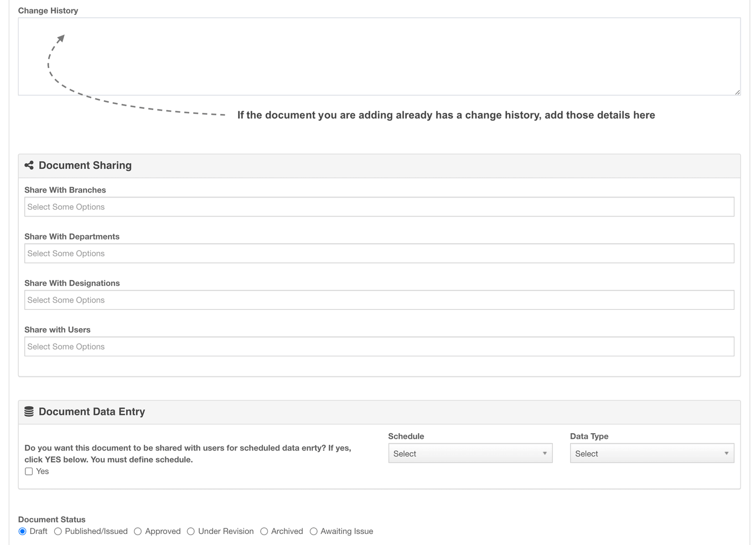This screenshot has width=756, height=545.
Task: Mark the document as Archived
Action: [264, 531]
